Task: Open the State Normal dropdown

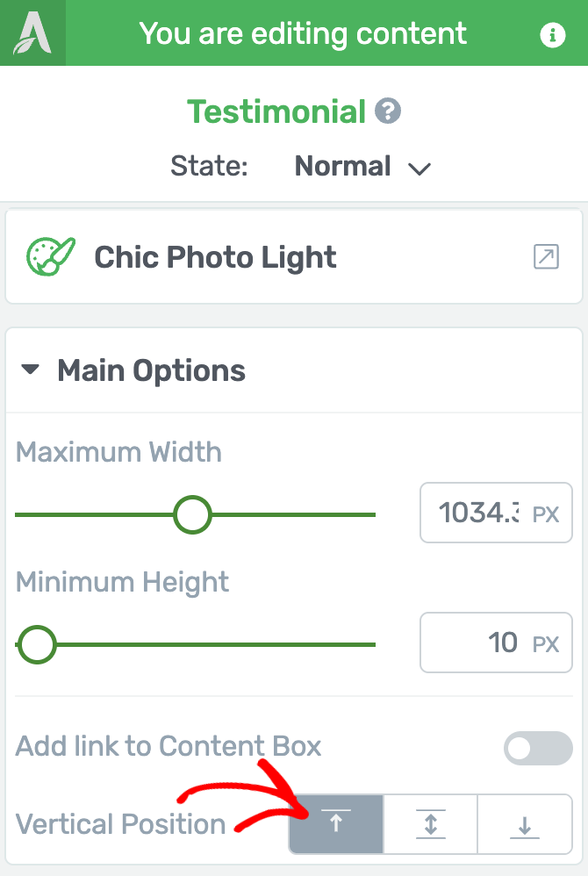Action: 362,167
